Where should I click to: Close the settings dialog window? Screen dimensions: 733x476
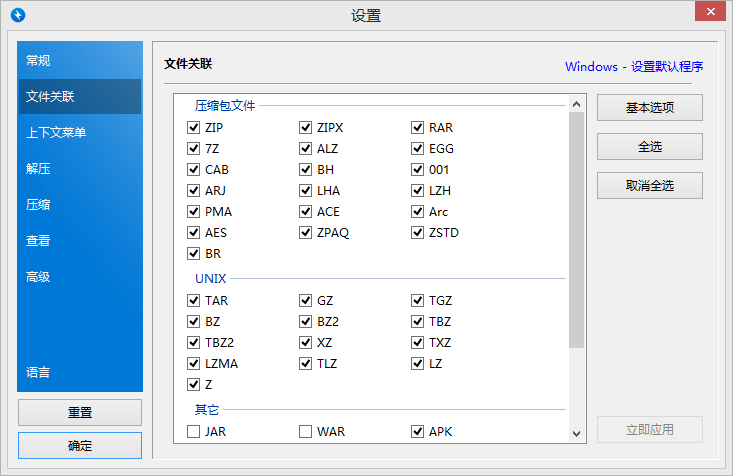tap(710, 12)
